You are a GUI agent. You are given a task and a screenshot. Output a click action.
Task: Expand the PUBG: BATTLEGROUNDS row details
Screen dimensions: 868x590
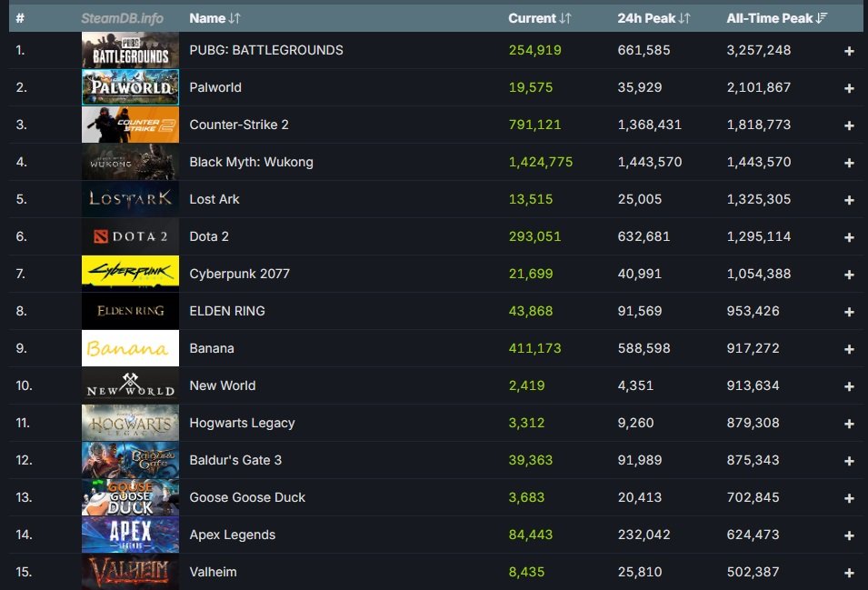pos(849,50)
